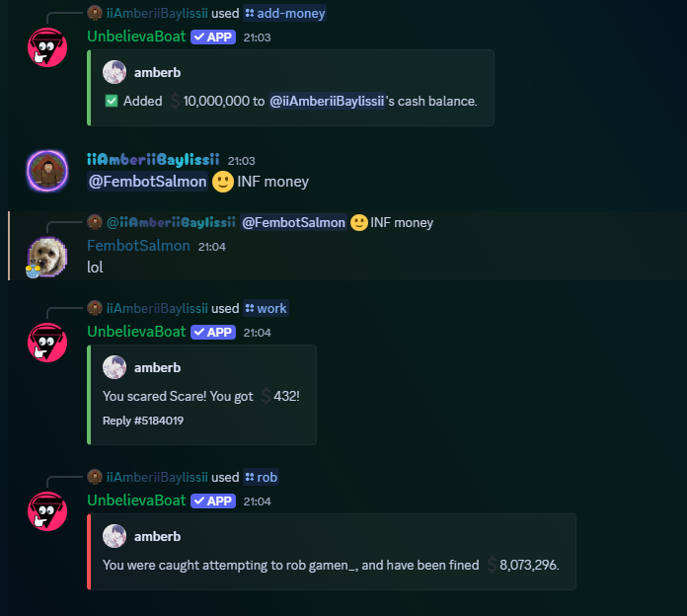
Task: Click @FembotSalmon mention in INF money message
Action: pyautogui.click(x=148, y=182)
